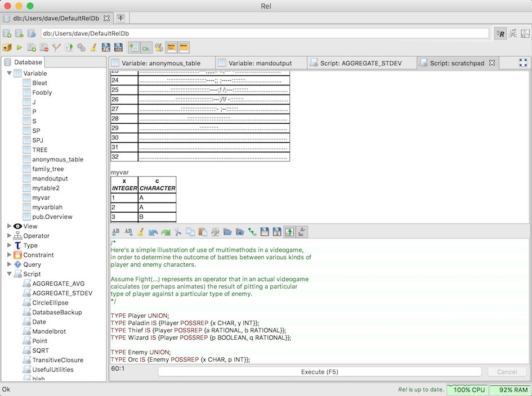Click the database path input field

point(265,33)
